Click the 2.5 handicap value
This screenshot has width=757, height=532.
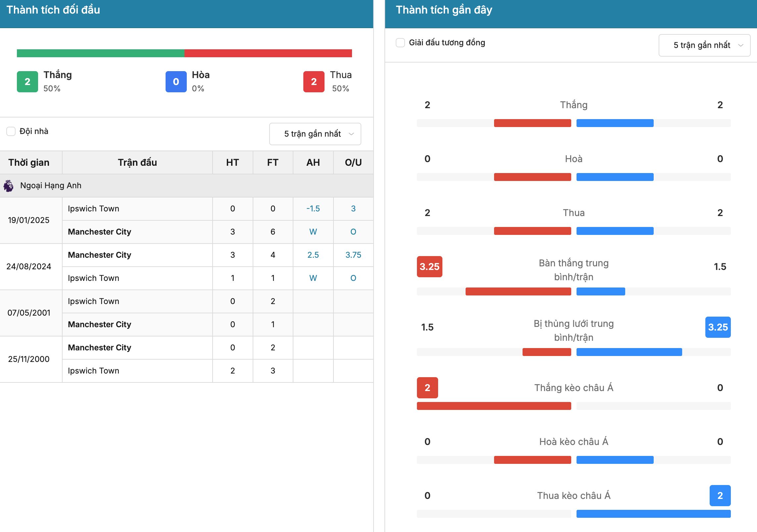[313, 255]
